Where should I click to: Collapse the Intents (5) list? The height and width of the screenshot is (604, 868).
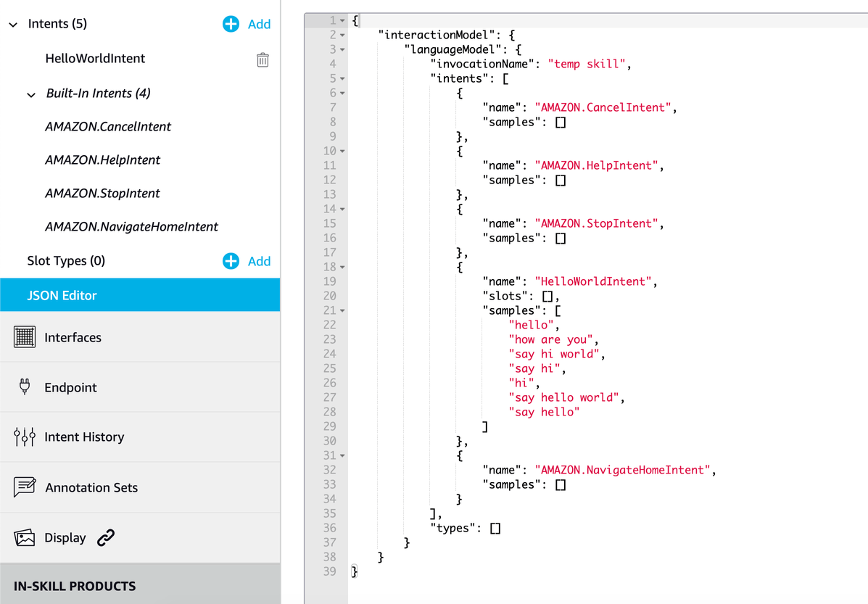(12, 23)
